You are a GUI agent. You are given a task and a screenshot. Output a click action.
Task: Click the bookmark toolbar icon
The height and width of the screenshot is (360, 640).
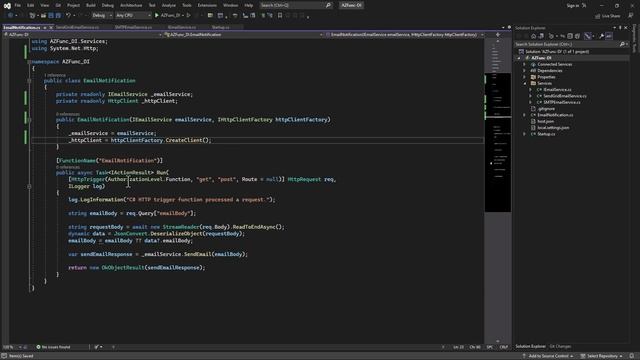[280, 16]
